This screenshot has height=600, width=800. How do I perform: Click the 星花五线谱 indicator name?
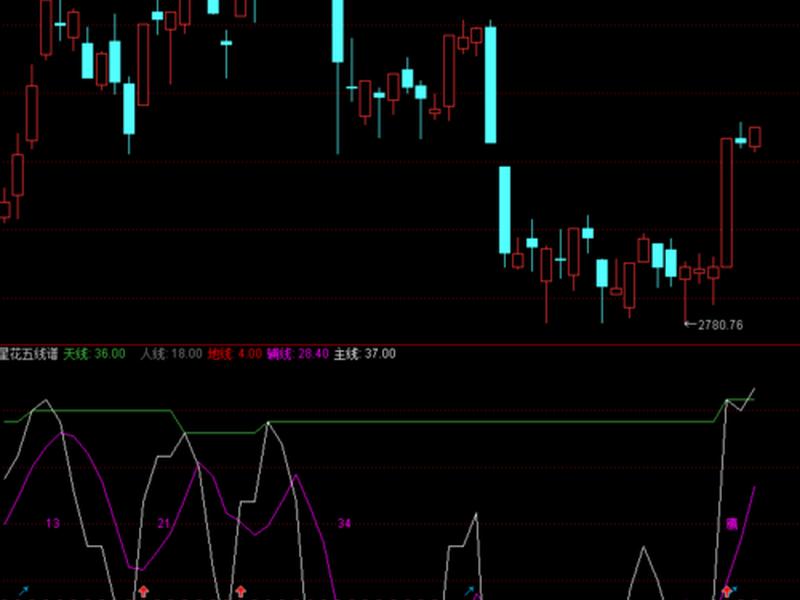(29, 354)
